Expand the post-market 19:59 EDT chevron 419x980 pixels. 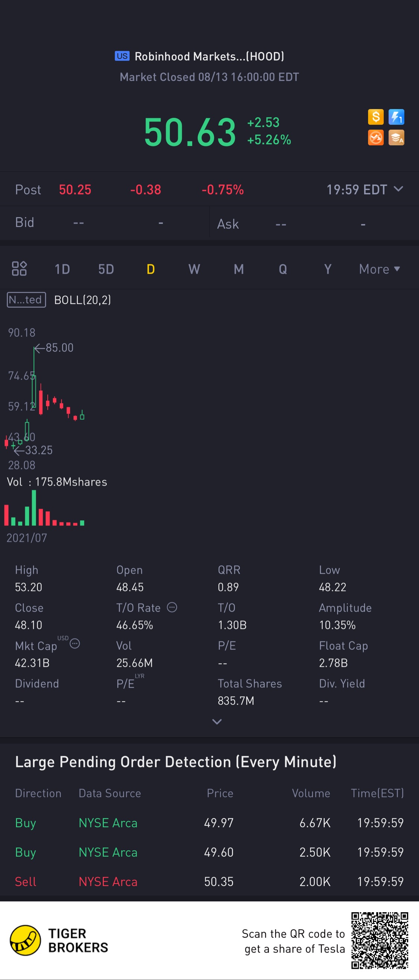[x=398, y=189]
